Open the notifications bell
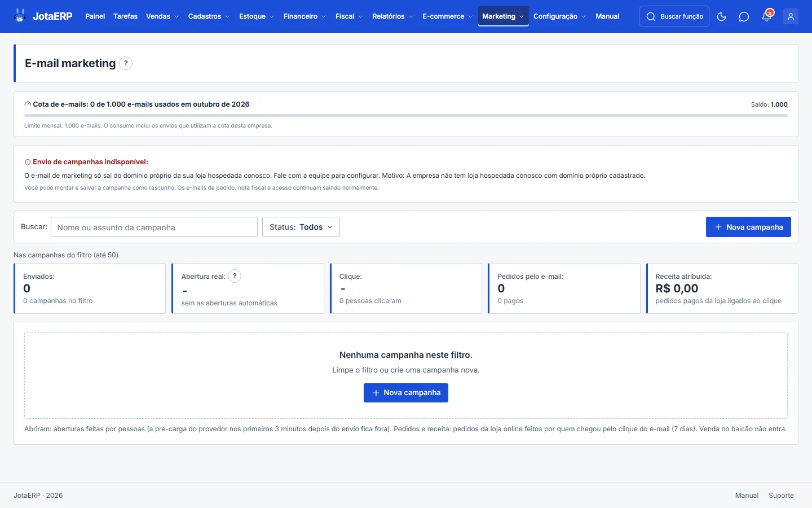The image size is (812, 508). 766,16
